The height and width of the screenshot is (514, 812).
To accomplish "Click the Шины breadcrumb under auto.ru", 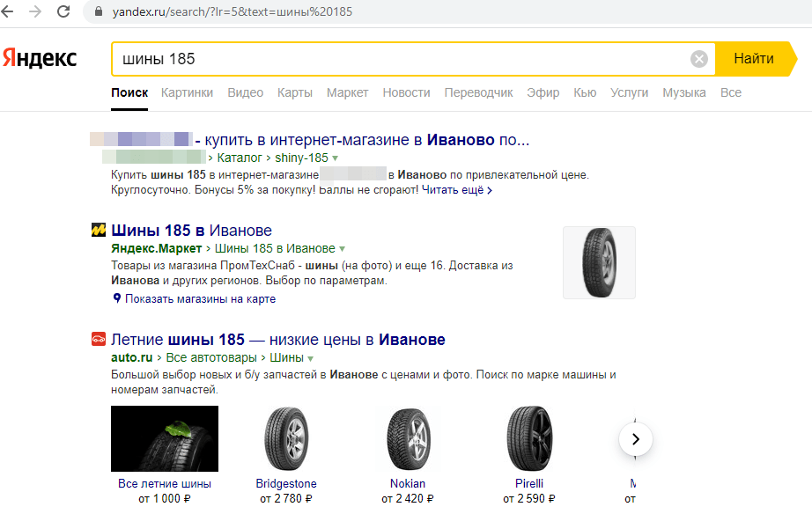I will [286, 357].
